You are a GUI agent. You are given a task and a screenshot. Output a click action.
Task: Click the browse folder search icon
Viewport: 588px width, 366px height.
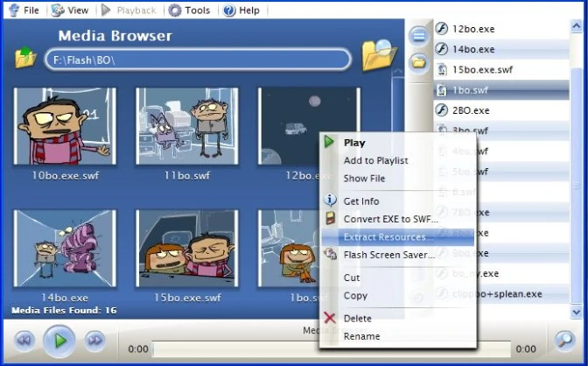(379, 55)
